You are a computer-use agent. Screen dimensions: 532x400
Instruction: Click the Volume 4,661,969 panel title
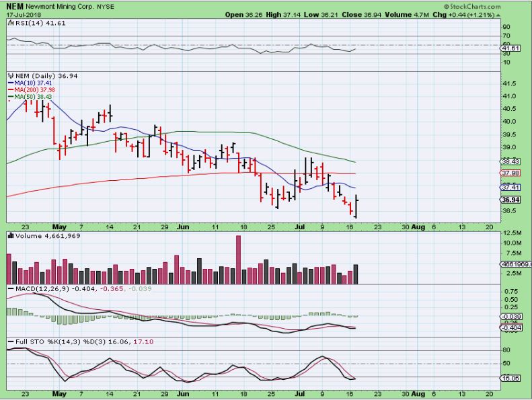point(48,236)
